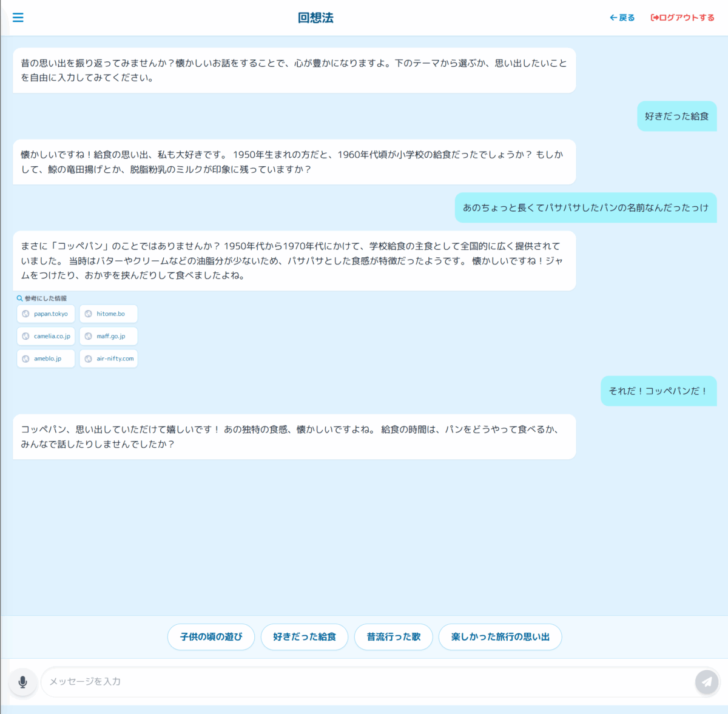
Task: Open the camelia.co.jp reference link
Action: pyautogui.click(x=46, y=336)
